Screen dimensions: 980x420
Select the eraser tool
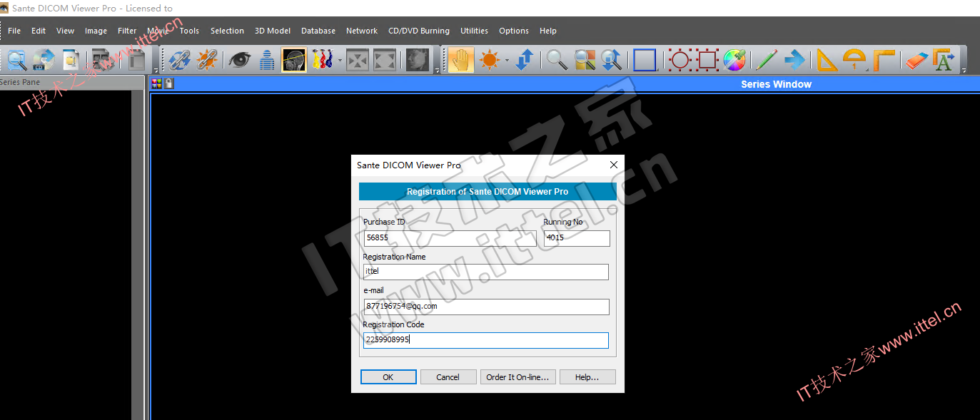click(916, 60)
